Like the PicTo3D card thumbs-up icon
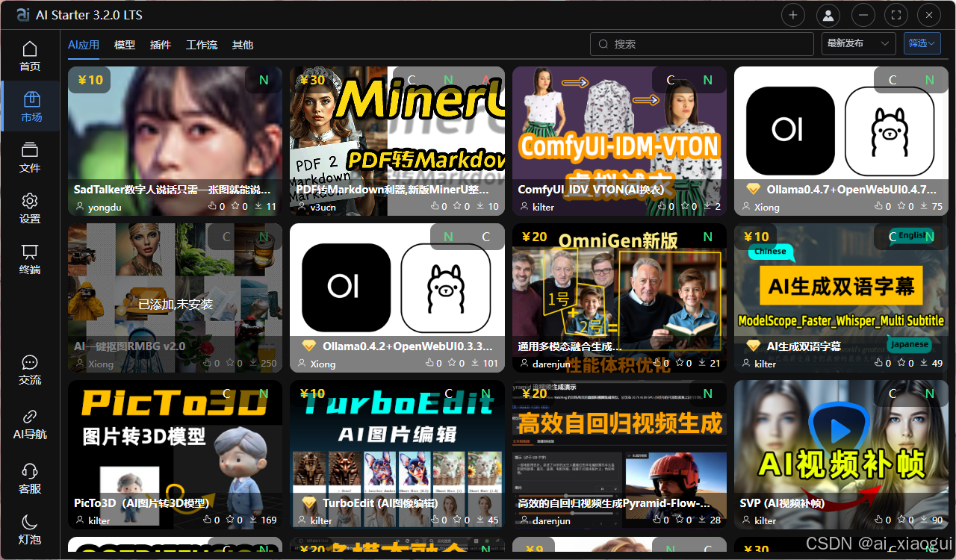 tap(206, 520)
